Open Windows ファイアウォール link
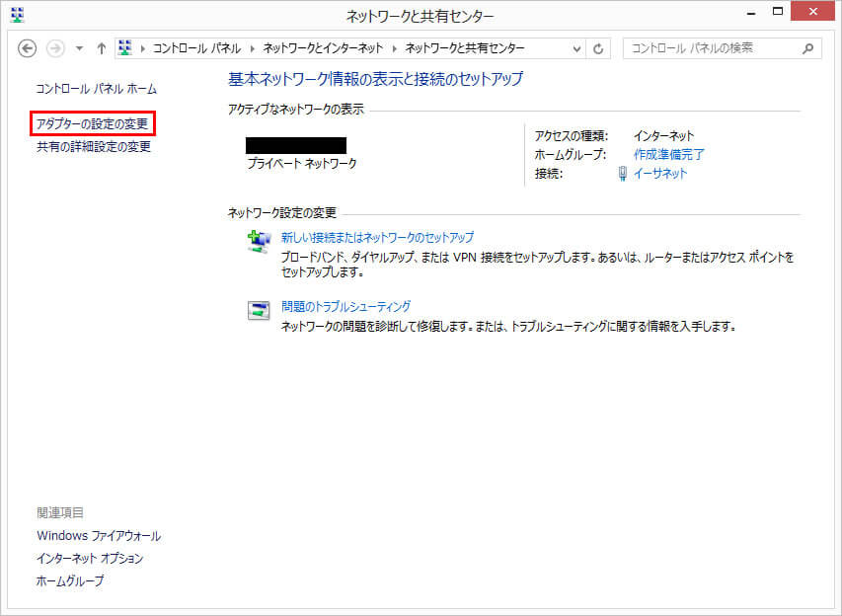Image resolution: width=842 pixels, height=616 pixels. 99,536
